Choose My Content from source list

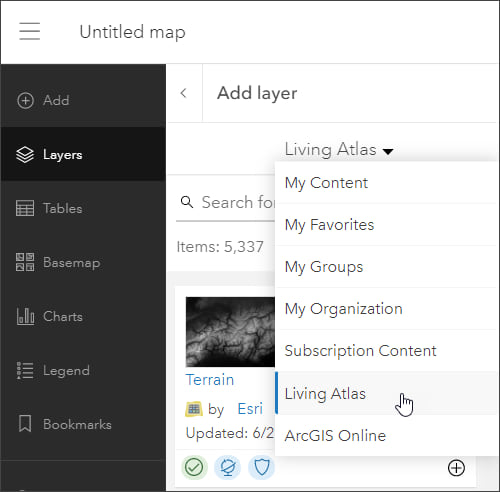[386, 183]
